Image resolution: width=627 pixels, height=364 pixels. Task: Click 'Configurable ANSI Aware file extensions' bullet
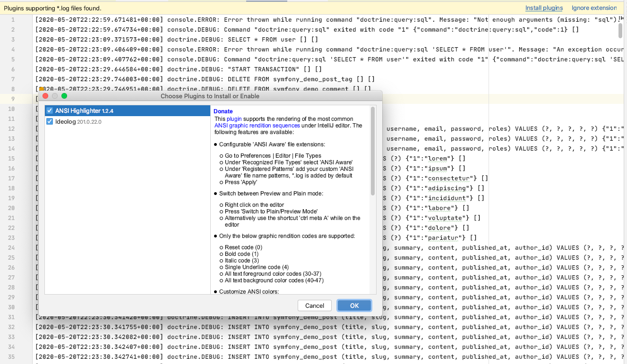pos(272,144)
